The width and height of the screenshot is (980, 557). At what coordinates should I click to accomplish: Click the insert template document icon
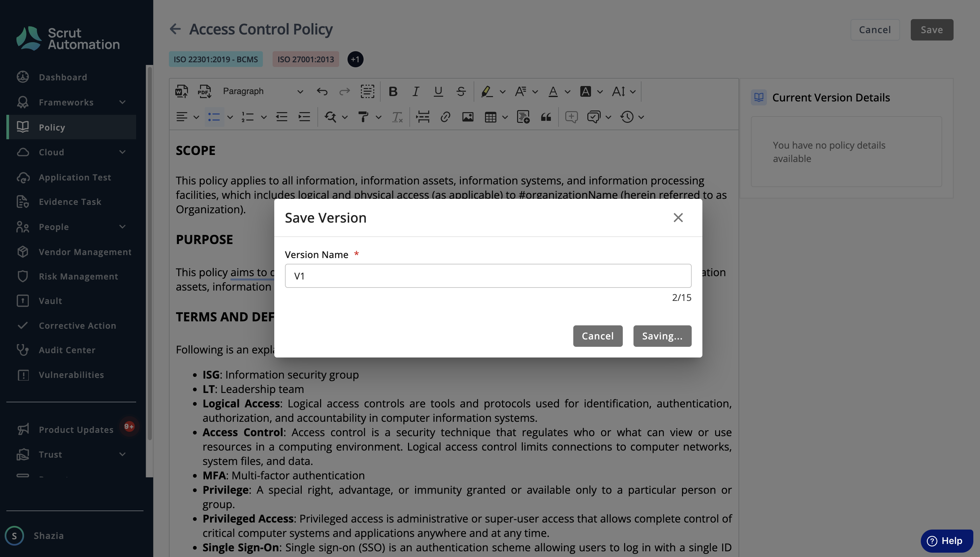(523, 117)
